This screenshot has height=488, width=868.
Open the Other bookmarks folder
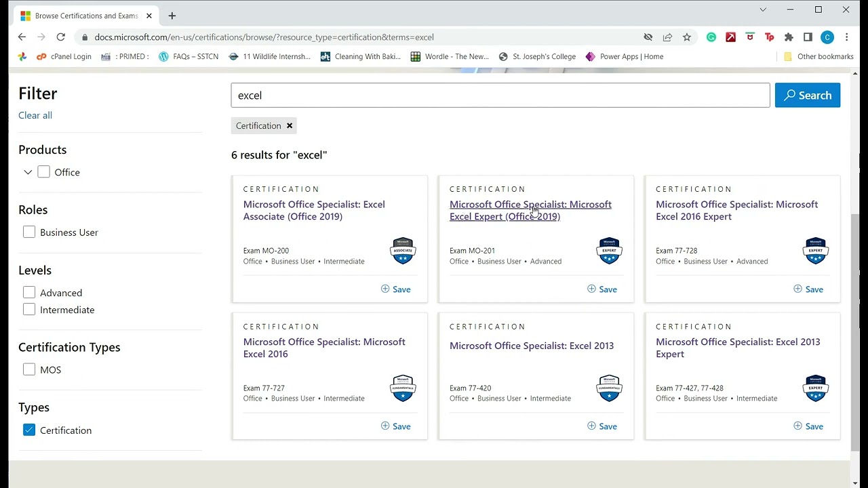point(818,57)
